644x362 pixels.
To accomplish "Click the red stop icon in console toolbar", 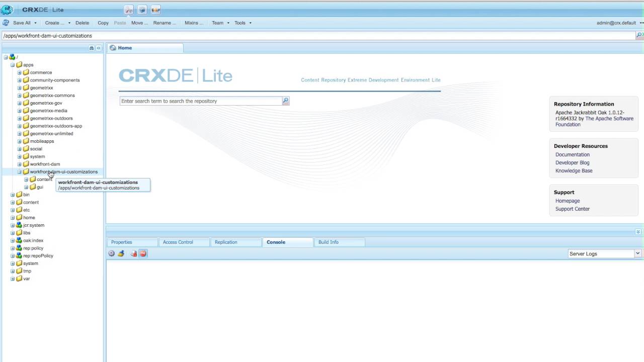I will point(143,253).
